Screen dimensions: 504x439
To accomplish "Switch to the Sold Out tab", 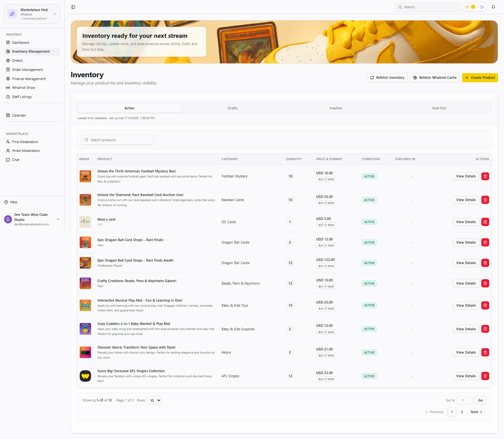I will tap(439, 108).
